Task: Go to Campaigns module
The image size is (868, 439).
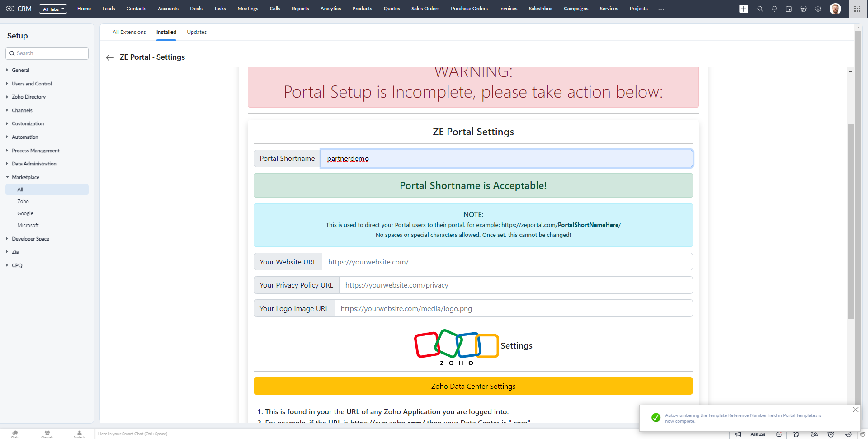Action: [x=576, y=9]
